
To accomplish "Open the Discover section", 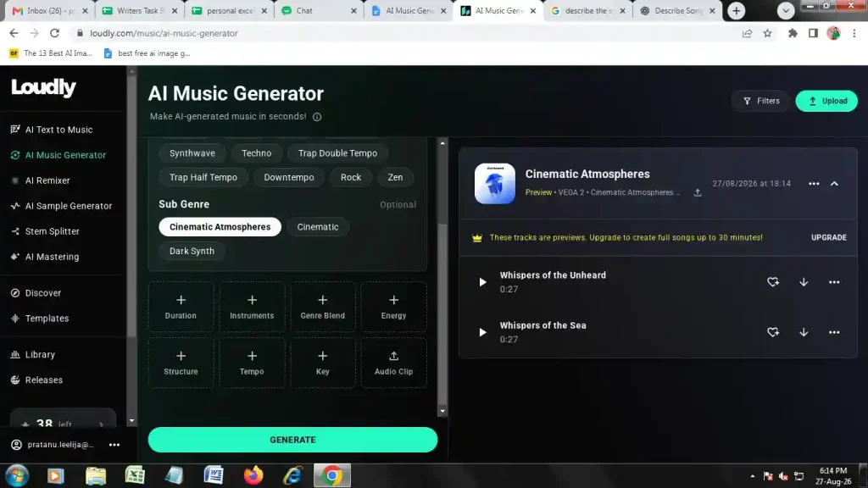I will click(x=36, y=292).
